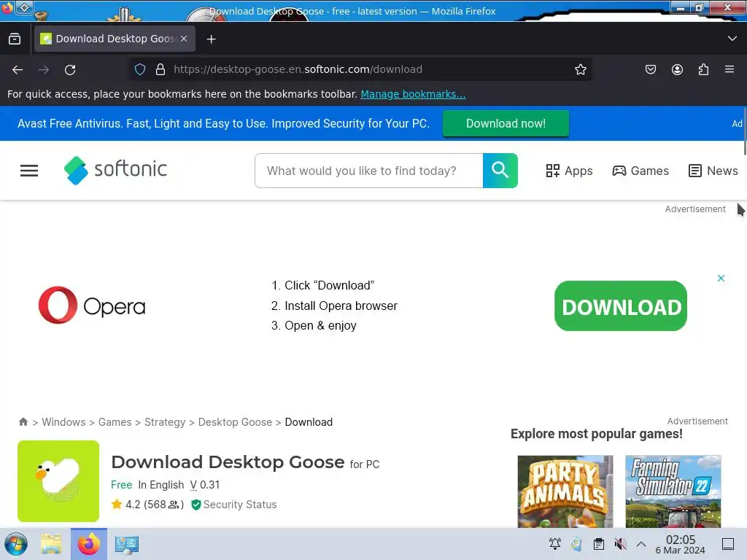Viewport: 747px width, 560px height.
Task: Toggle muted volume tray icon
Action: click(620, 544)
